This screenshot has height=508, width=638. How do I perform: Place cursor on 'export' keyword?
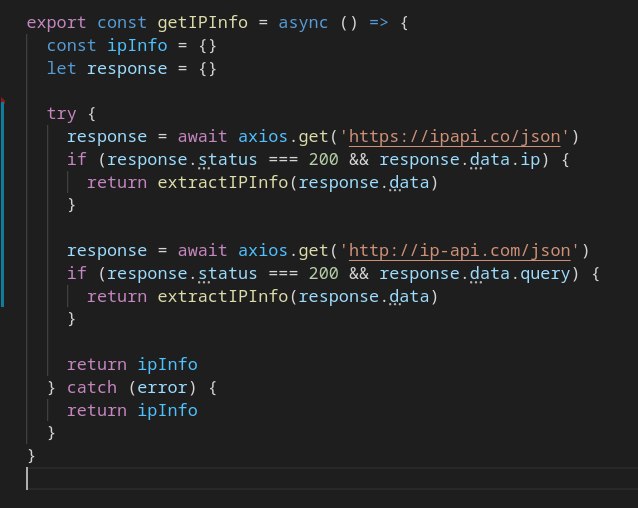(56, 23)
